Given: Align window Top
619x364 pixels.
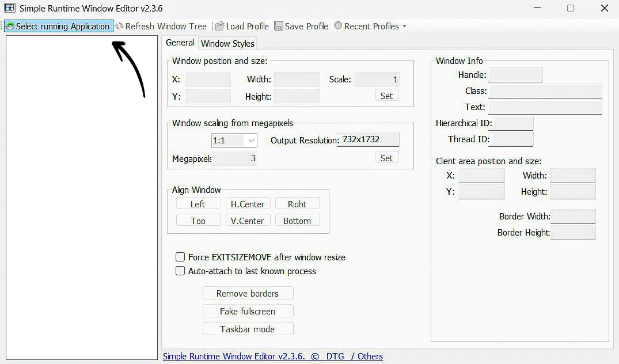Looking at the screenshot, I should coord(198,220).
